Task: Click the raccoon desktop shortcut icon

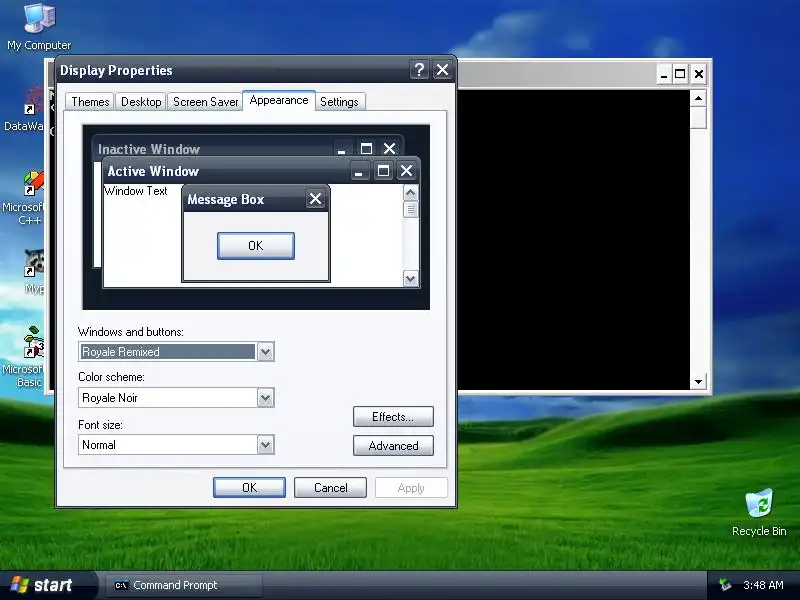Action: (34, 270)
